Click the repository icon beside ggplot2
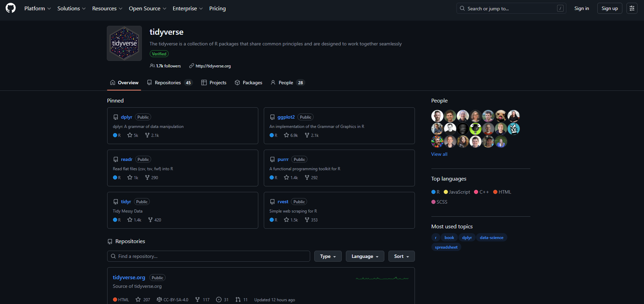Viewport: 644px width, 304px height. pos(272,117)
